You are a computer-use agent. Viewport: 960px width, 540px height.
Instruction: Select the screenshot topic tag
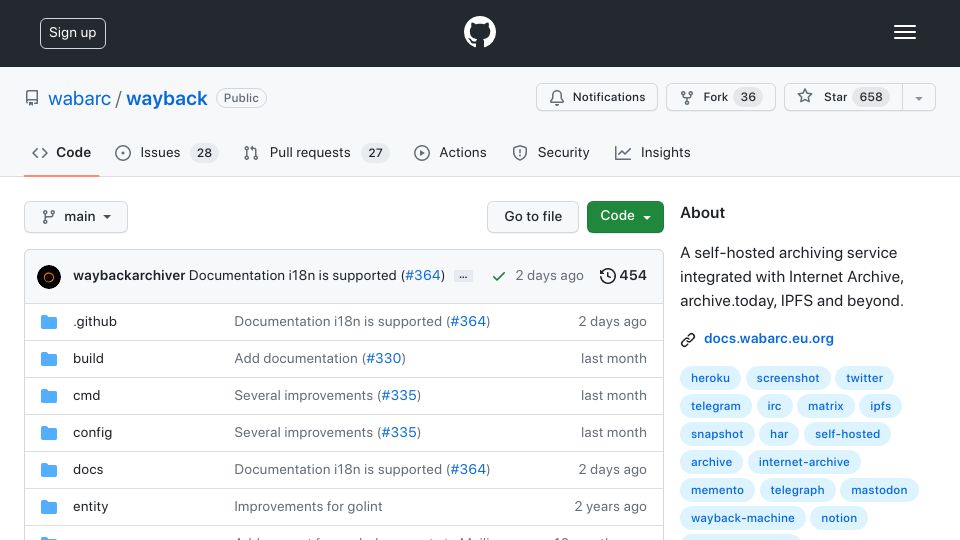tap(787, 378)
